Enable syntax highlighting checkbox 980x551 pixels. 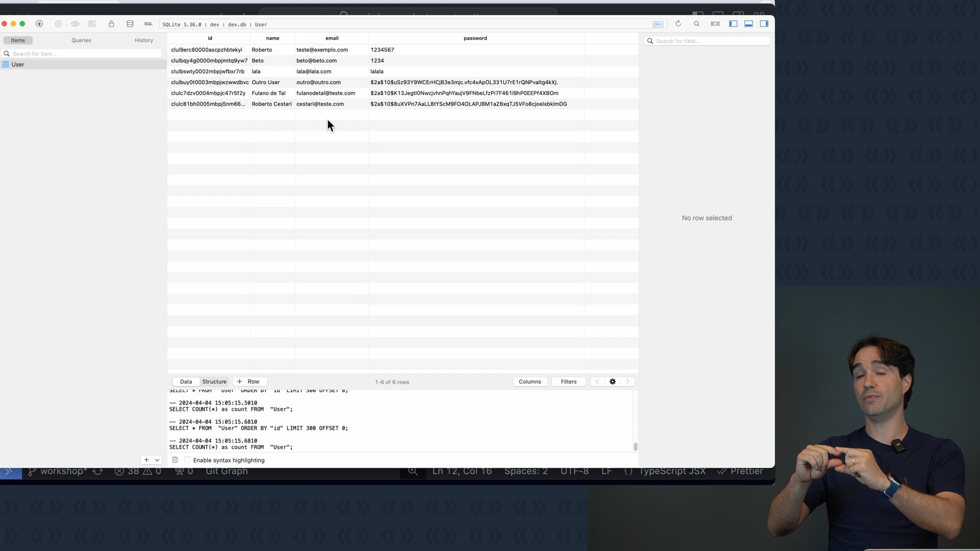(x=187, y=460)
